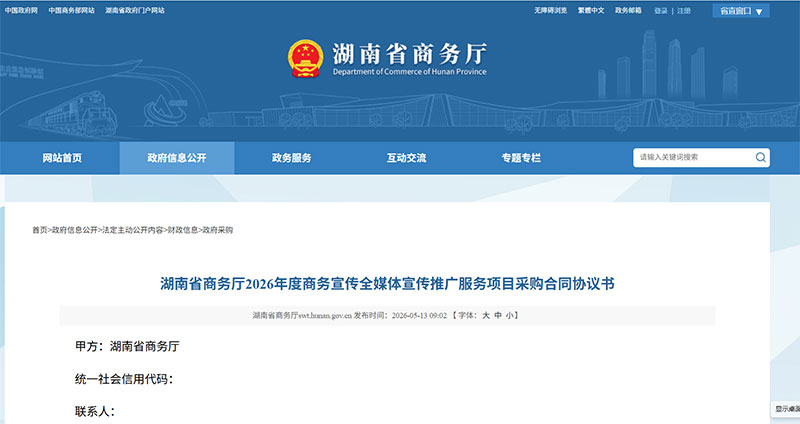800x424 pixels.
Task: Open the 互动交流 nav tab
Action: pos(406,158)
